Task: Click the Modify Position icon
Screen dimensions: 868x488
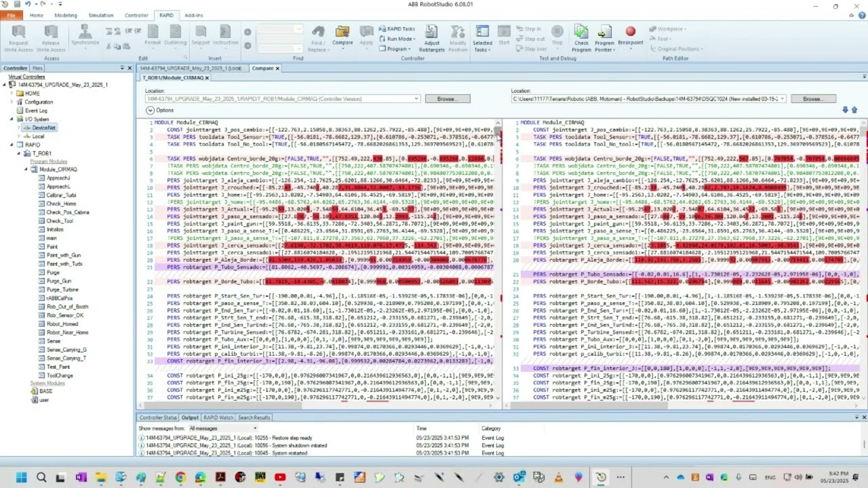Action: click(x=458, y=31)
